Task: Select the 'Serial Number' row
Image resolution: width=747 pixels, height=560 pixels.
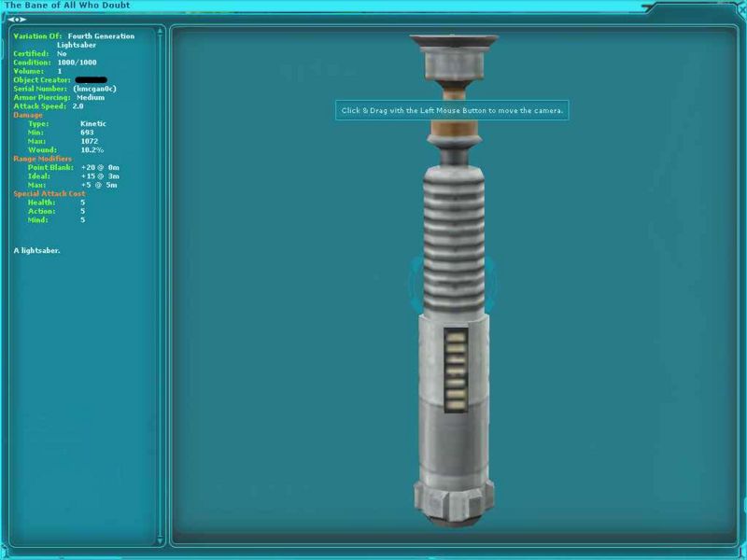Action: pyautogui.click(x=64, y=89)
